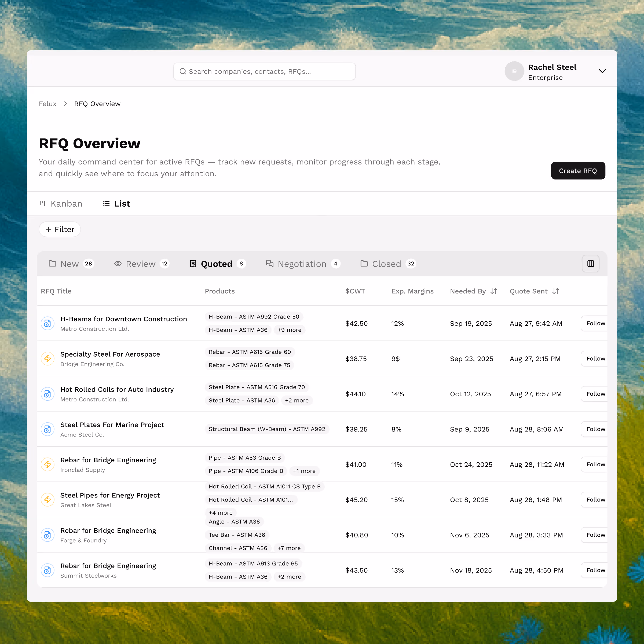Navigate to Felux breadcrumb link
This screenshot has height=644, width=644.
tap(48, 104)
